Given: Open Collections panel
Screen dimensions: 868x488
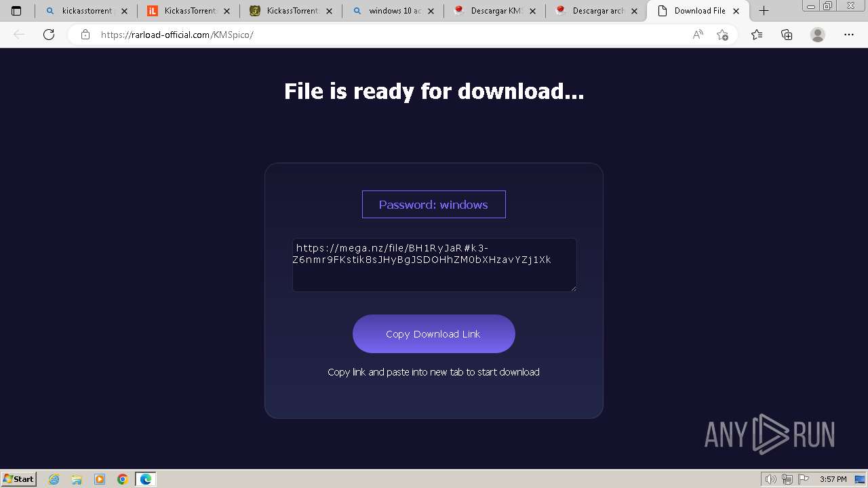Looking at the screenshot, I should point(787,35).
